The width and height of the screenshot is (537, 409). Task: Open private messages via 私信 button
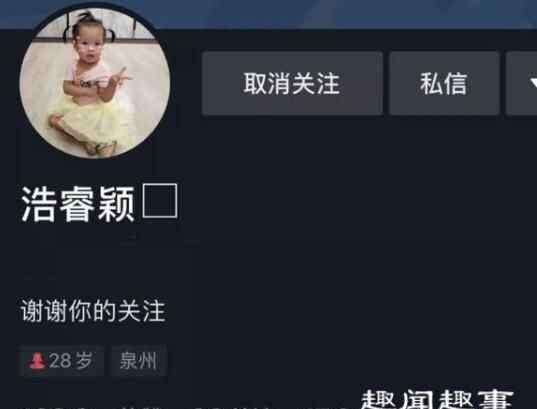(x=444, y=83)
